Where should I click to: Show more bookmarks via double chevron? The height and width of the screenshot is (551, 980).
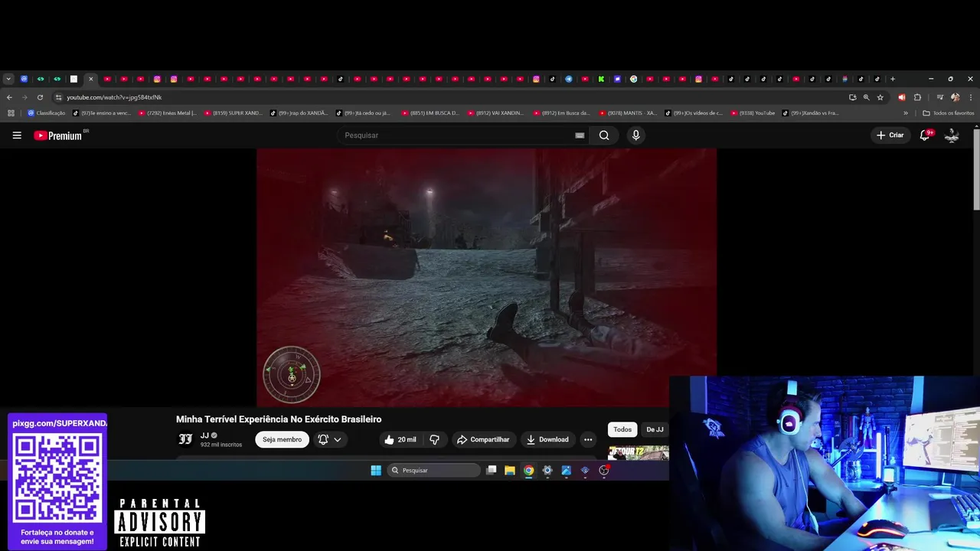pos(906,113)
